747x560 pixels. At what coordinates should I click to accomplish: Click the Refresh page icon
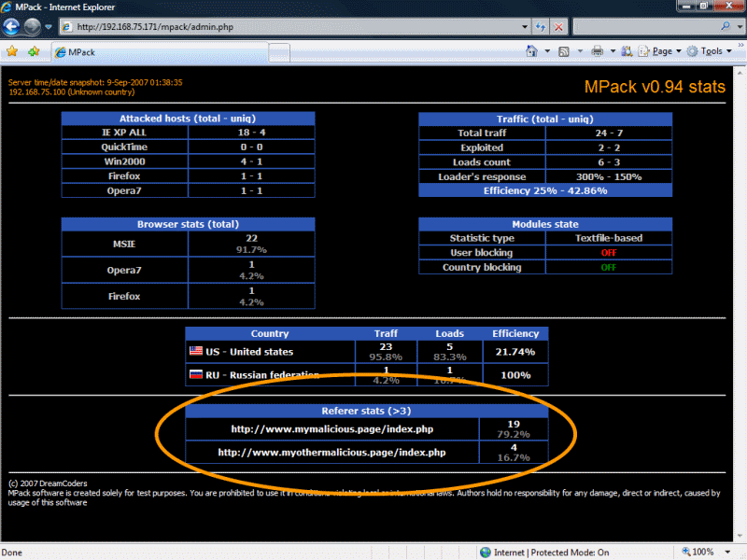pos(541,27)
